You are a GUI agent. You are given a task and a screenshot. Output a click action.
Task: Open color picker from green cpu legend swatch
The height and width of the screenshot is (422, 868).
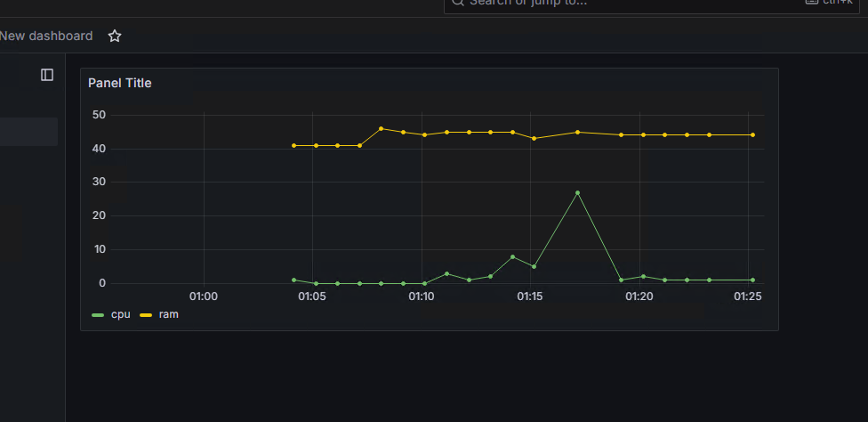(99, 315)
